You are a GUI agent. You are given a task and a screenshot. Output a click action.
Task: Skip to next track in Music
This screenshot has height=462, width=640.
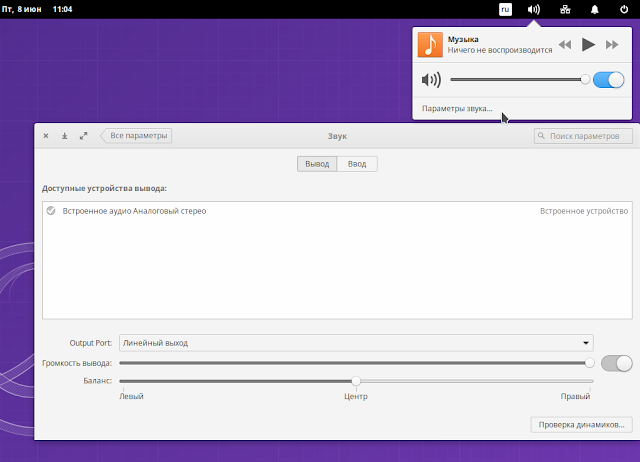pyautogui.click(x=612, y=44)
